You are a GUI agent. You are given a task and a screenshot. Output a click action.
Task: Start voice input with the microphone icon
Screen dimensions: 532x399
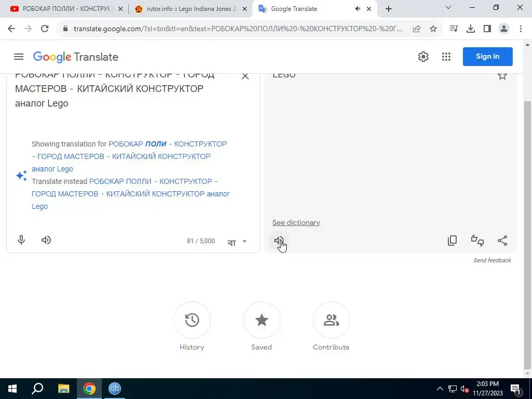(21, 240)
